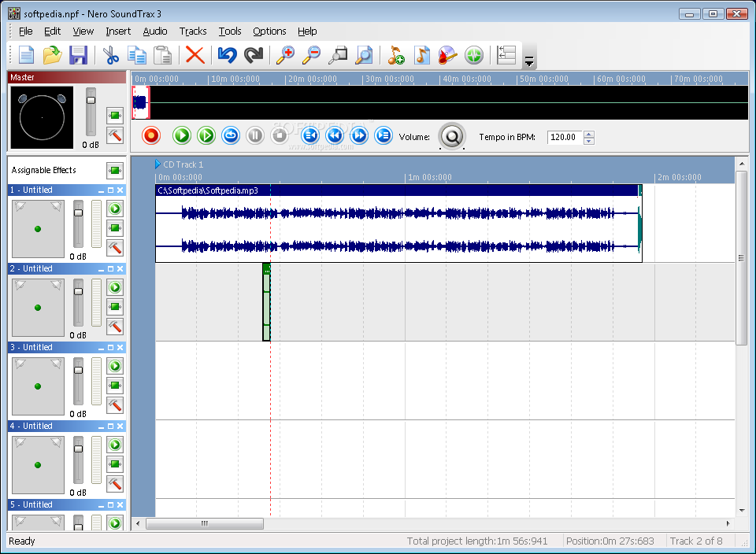Delete selection with the red X icon
Screen dimensions: 756x554
(195, 55)
